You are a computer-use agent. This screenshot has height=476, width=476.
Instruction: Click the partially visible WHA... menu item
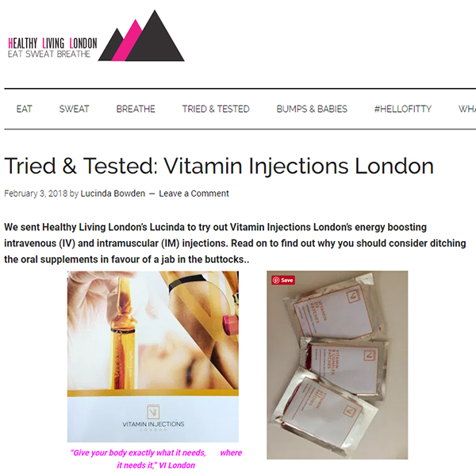point(467,109)
